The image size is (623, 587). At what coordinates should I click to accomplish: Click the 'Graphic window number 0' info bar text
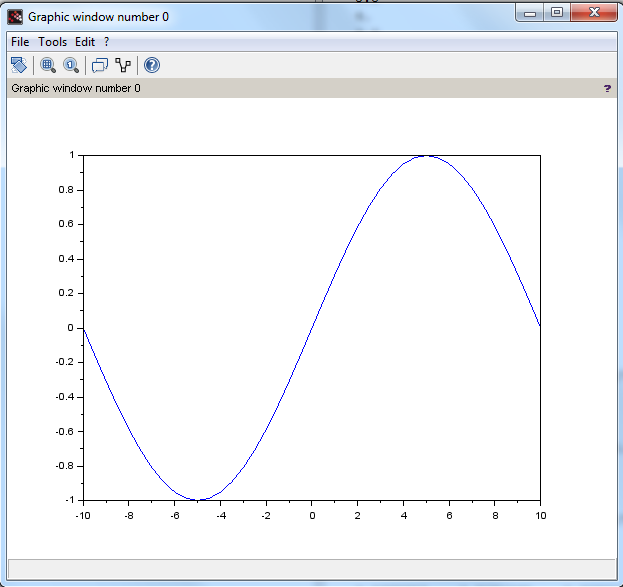click(76, 88)
